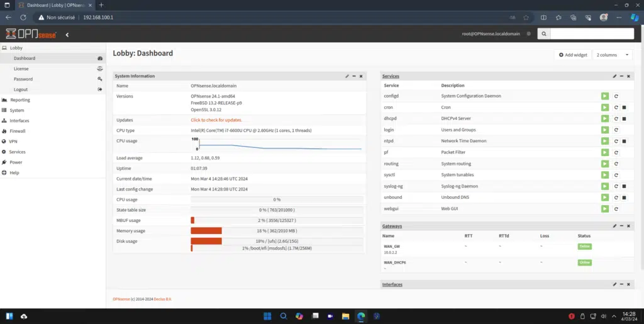Follow the Deciso B.V. footer link
The width and height of the screenshot is (644, 324).
tap(163, 299)
